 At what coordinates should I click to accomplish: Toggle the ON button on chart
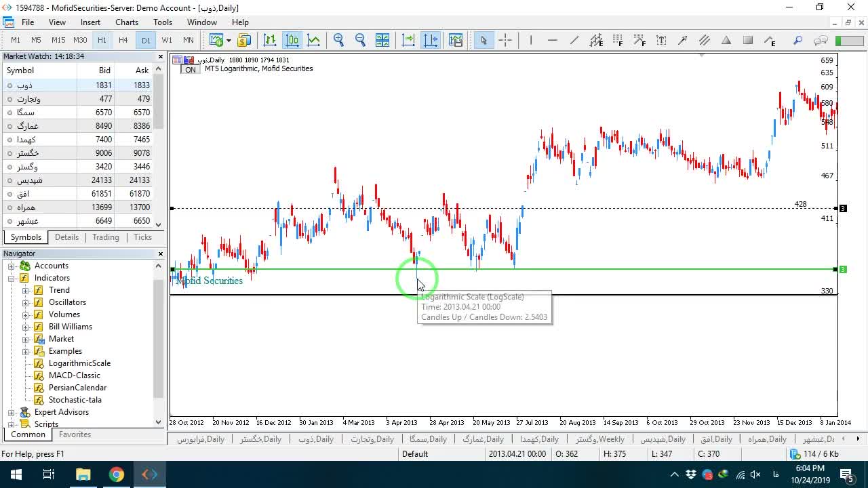(x=191, y=70)
